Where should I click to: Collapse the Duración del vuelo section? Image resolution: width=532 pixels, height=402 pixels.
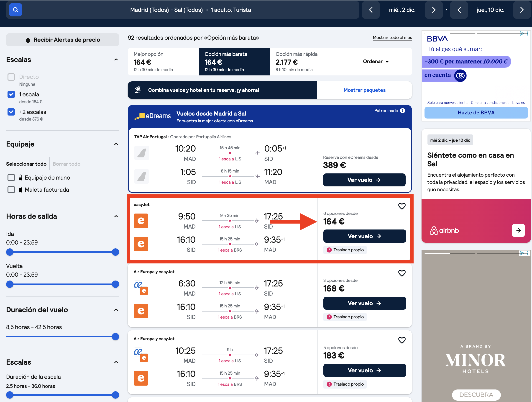point(116,309)
